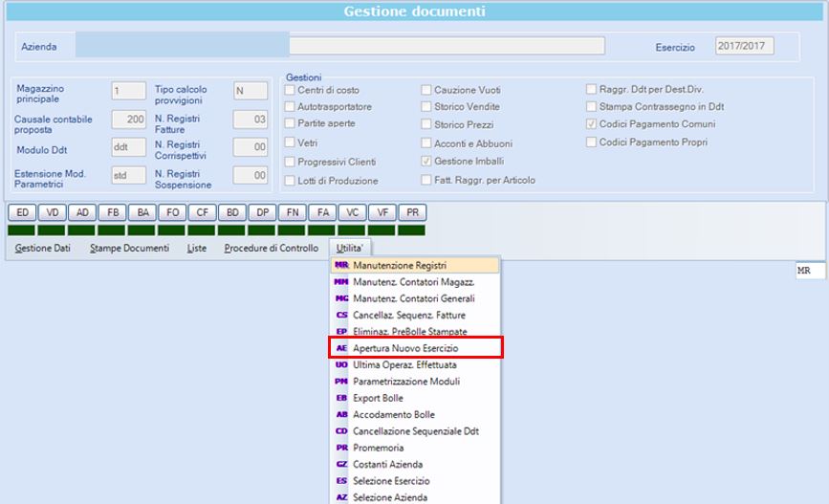
Task: Click the green indicator under FN button
Action: (292, 230)
